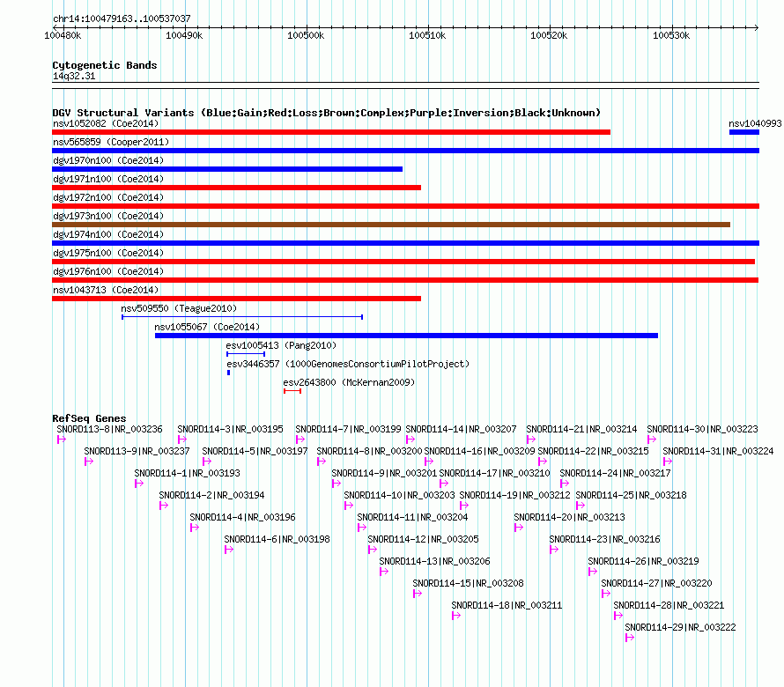
Task: Open the esv2643800 (McKernan2009) label
Action: pos(349,382)
